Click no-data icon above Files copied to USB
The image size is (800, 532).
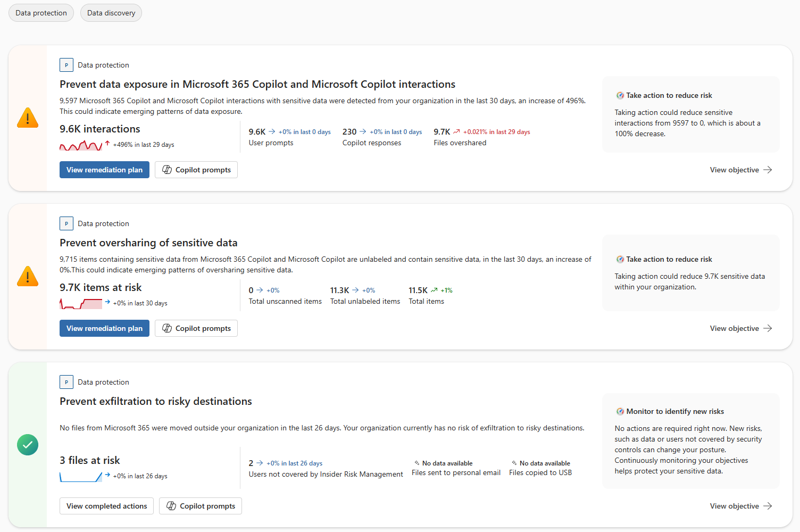514,463
